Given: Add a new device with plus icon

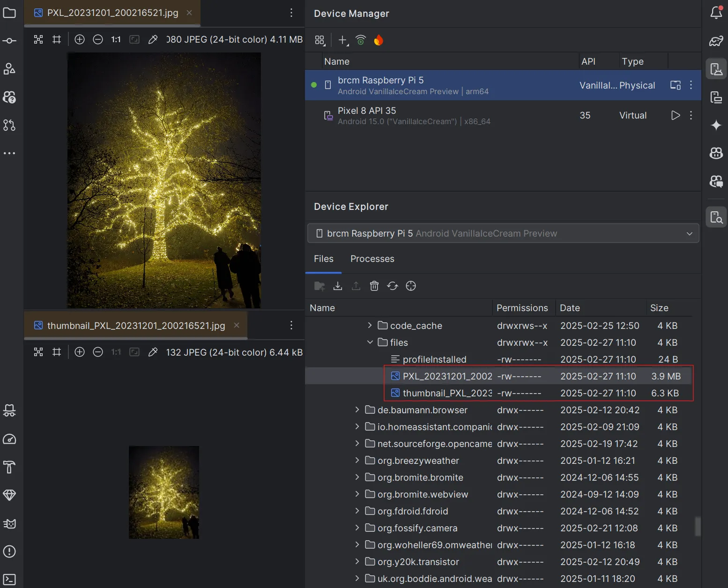Looking at the screenshot, I should point(343,40).
